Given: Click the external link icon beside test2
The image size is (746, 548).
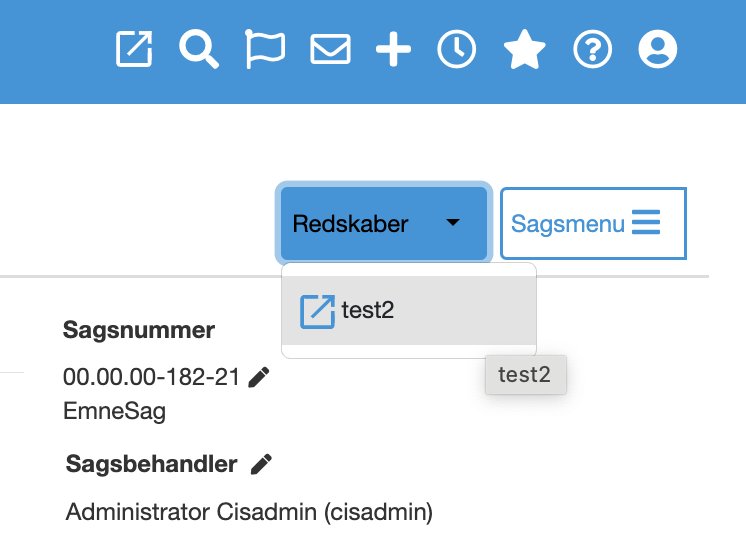Looking at the screenshot, I should pyautogui.click(x=317, y=311).
